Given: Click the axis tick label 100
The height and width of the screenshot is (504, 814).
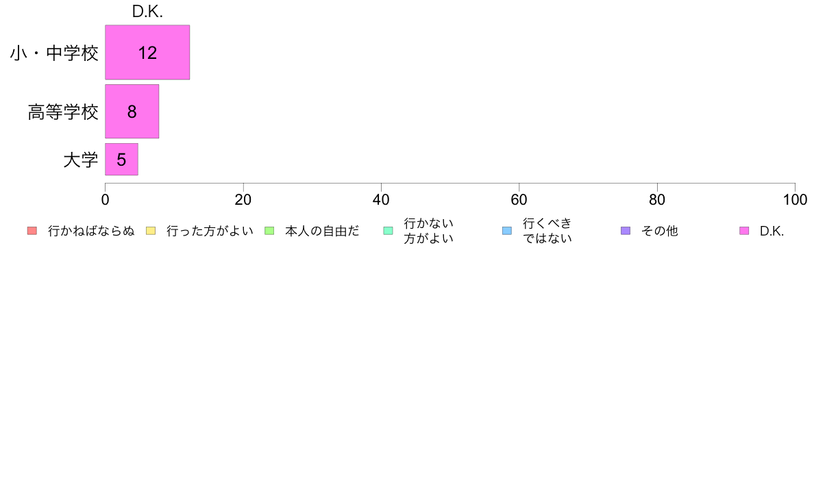Looking at the screenshot, I should point(795,200).
